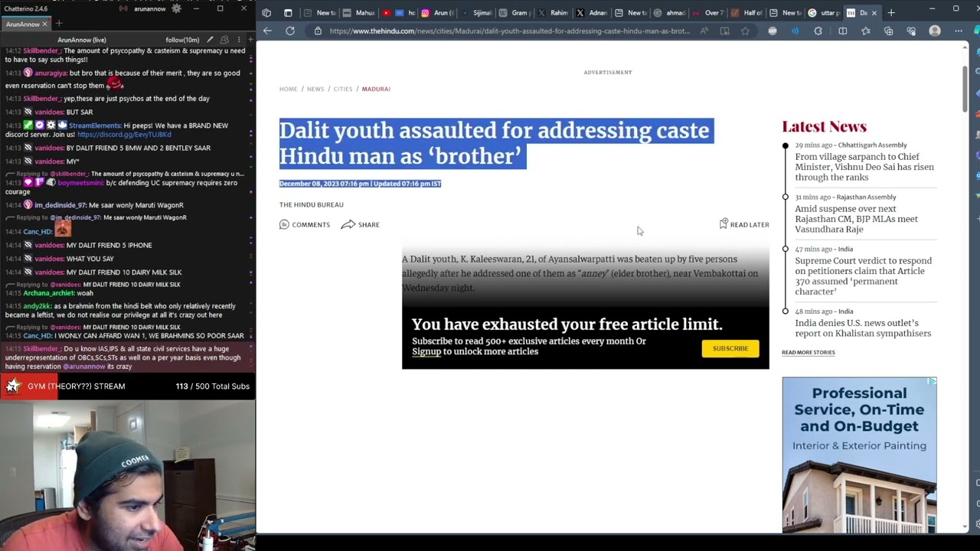Click the webcam video of the streamer
This screenshot has height=551, width=980.
128,475
